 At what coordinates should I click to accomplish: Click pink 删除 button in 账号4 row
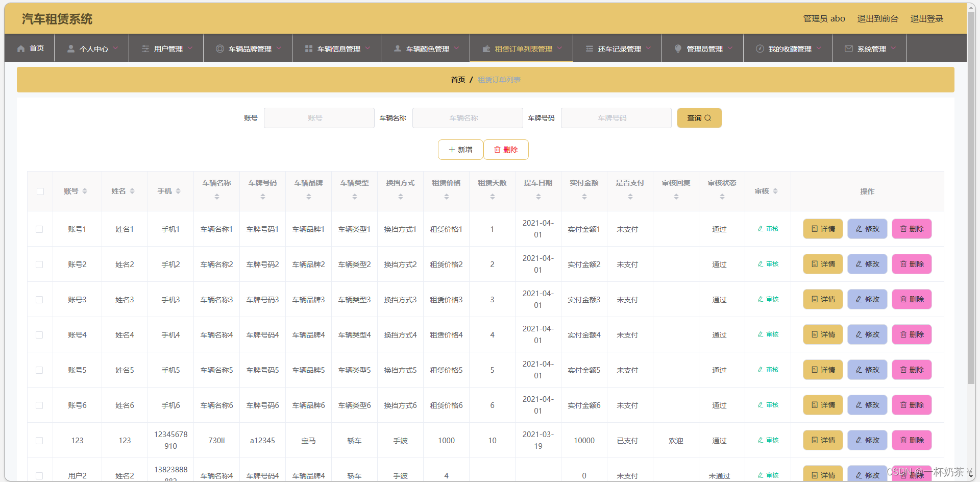(912, 334)
